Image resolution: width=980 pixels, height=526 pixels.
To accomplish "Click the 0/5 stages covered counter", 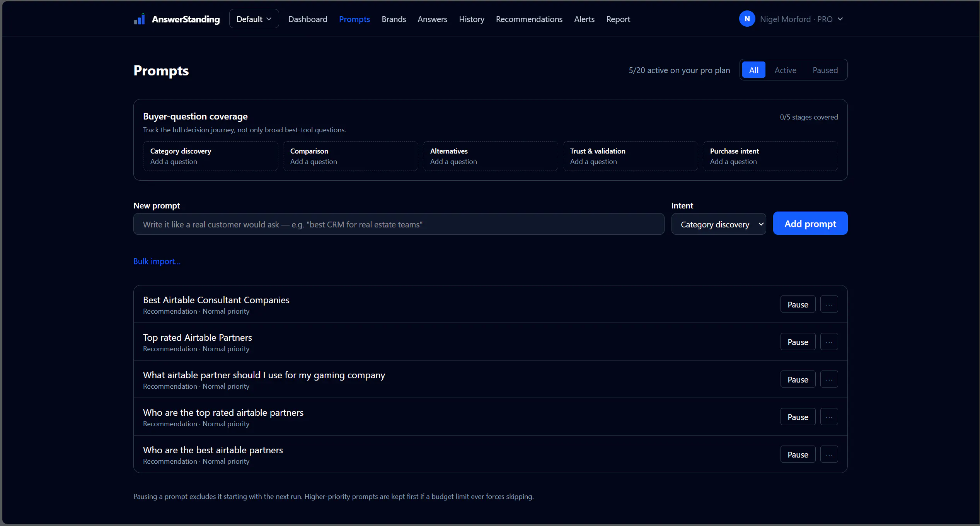I will pos(809,117).
